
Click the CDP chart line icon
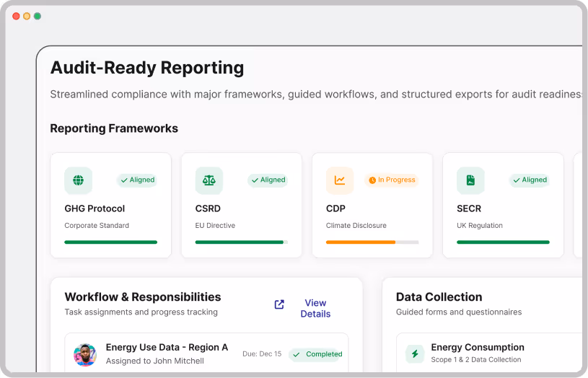(x=340, y=180)
